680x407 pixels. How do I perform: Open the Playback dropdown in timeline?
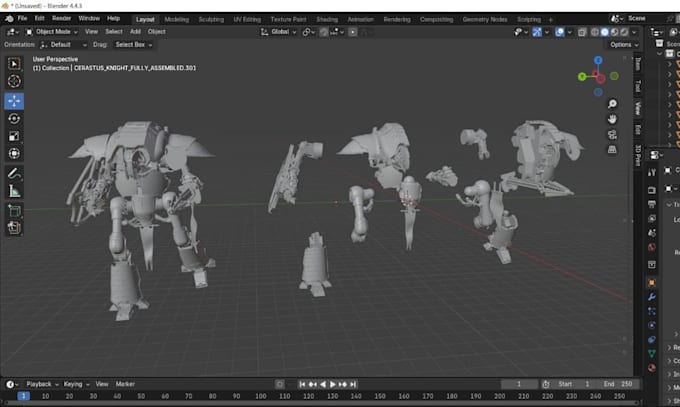(x=42, y=384)
